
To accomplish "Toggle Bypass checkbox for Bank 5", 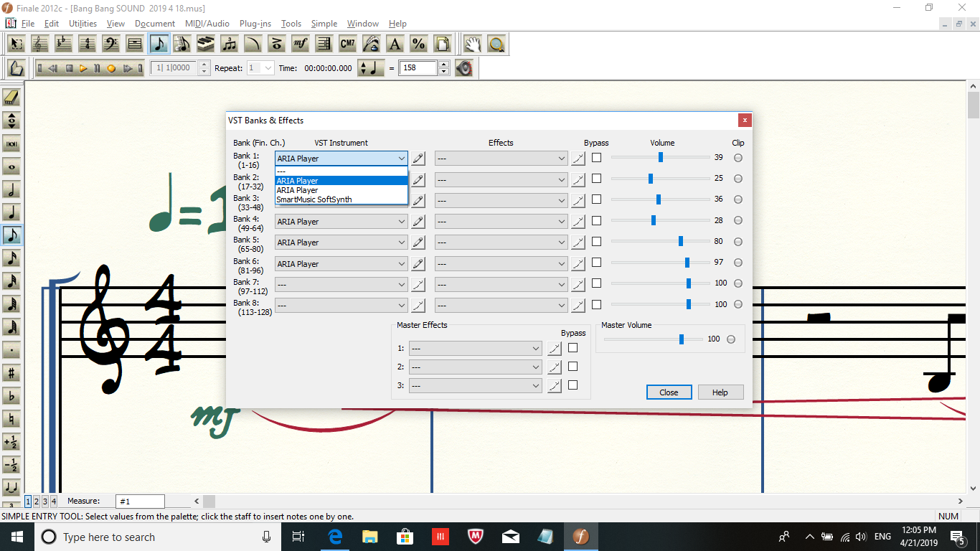I will pyautogui.click(x=596, y=242).
